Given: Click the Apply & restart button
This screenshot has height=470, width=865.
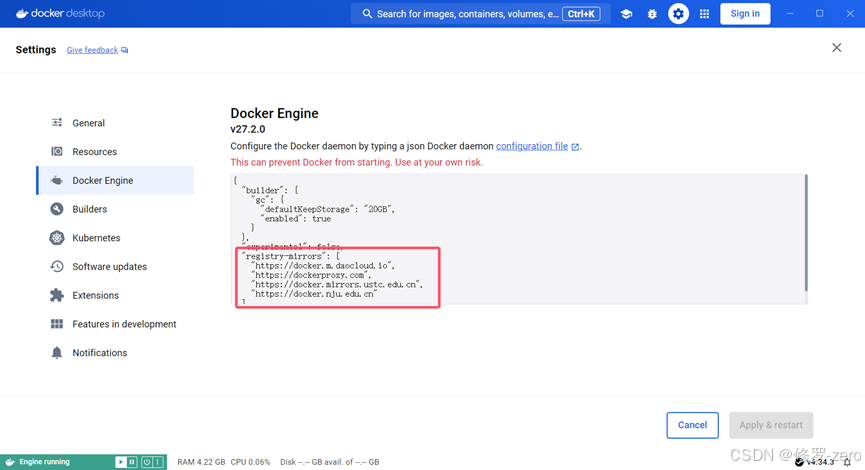Looking at the screenshot, I should click(x=771, y=425).
